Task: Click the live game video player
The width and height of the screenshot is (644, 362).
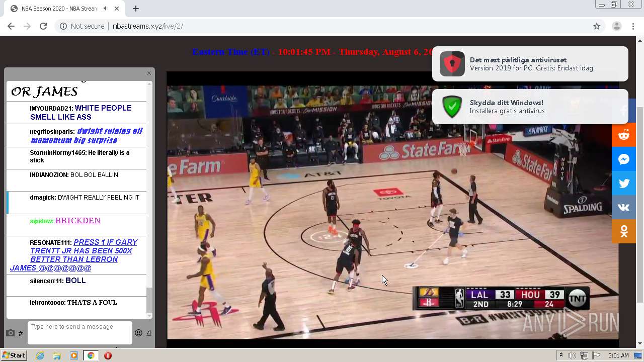Action: click(x=392, y=209)
